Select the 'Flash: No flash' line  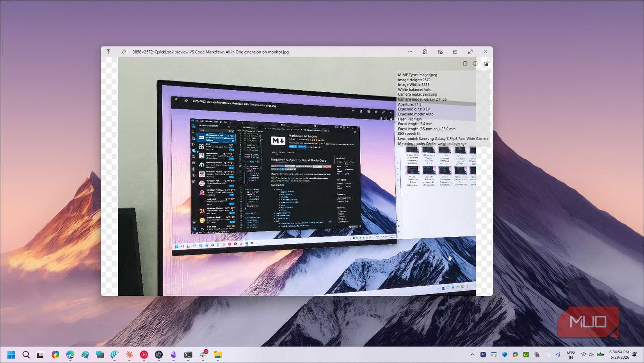click(x=409, y=119)
